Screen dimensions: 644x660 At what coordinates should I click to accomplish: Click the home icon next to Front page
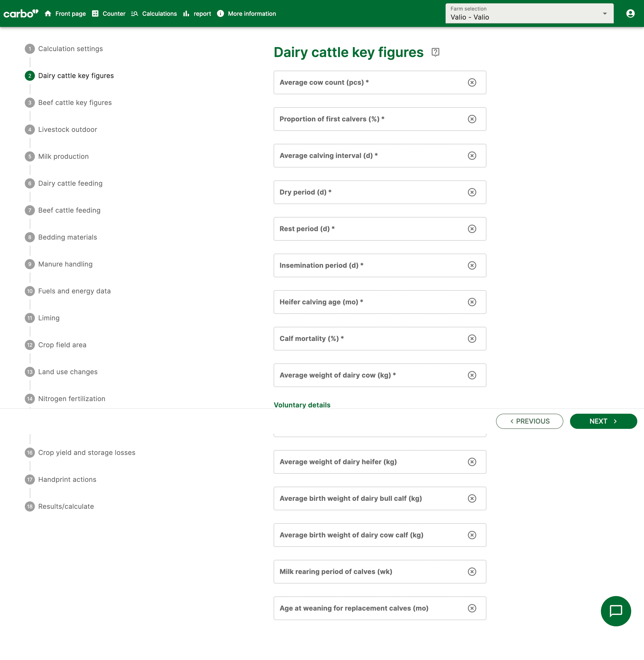pos(48,13)
